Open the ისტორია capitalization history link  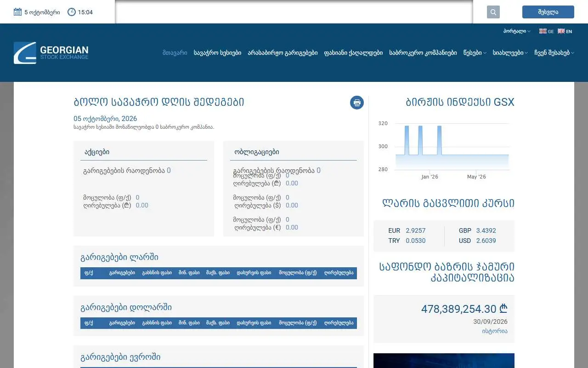click(x=495, y=331)
